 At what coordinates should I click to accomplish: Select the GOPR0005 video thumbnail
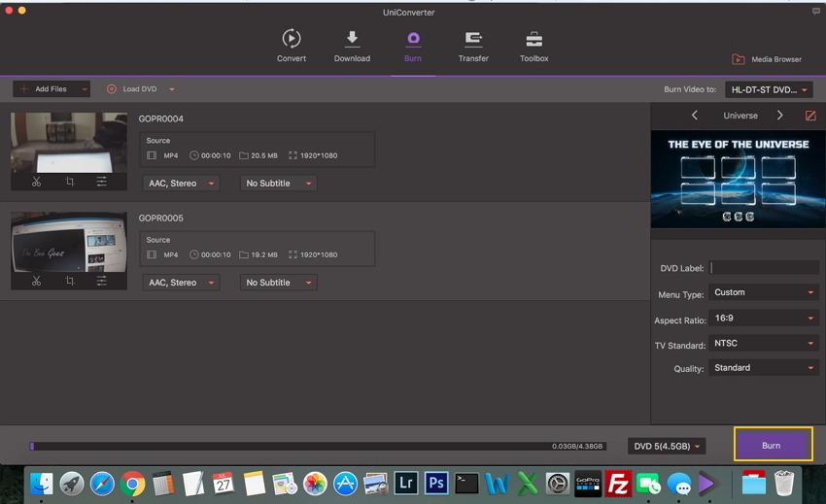(x=69, y=242)
